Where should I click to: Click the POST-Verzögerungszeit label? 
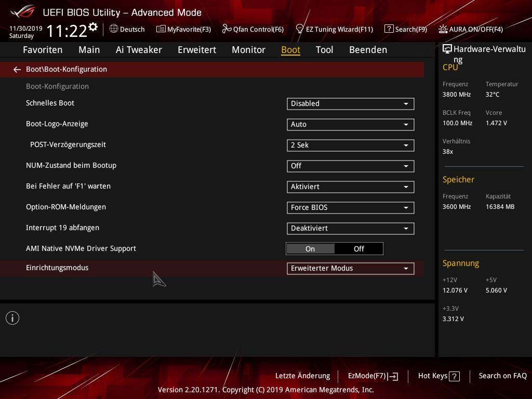click(x=68, y=145)
